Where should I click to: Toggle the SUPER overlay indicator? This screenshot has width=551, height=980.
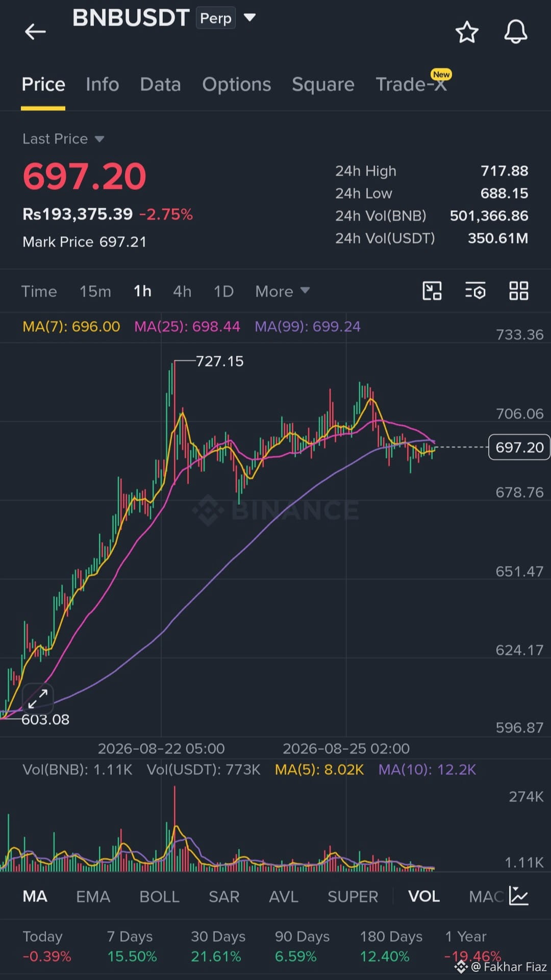pos(353,896)
